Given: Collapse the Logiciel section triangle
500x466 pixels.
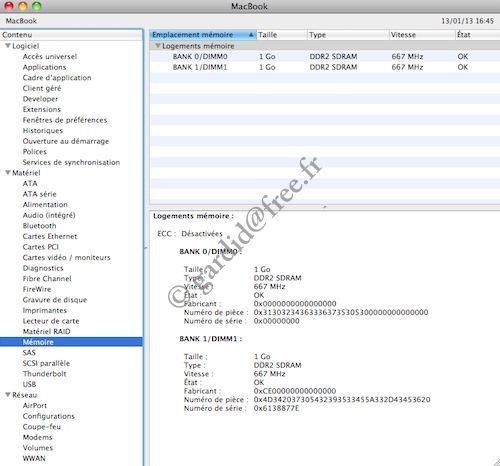Looking at the screenshot, I should point(8,46).
